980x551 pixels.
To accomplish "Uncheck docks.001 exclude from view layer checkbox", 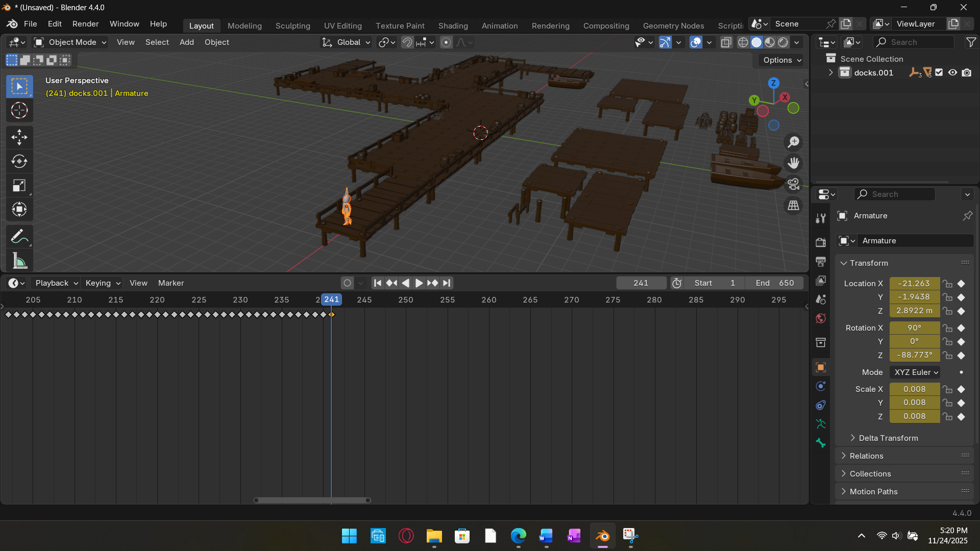I will [939, 72].
